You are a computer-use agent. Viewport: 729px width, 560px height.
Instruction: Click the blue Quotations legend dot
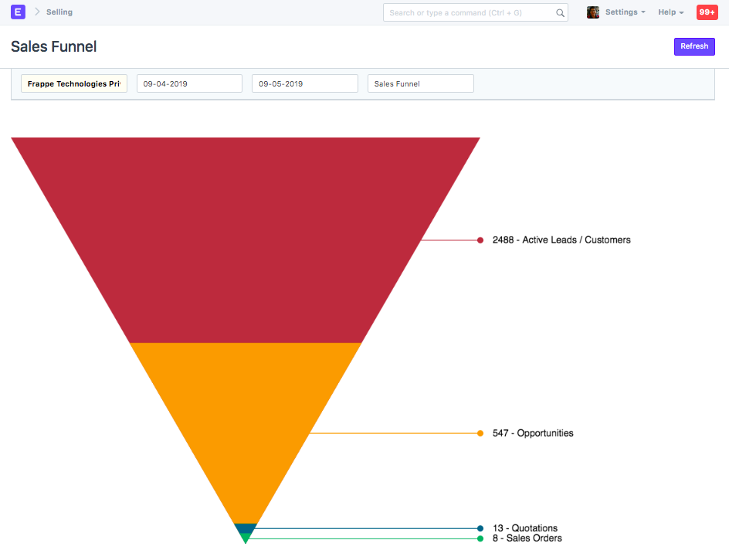tap(480, 528)
